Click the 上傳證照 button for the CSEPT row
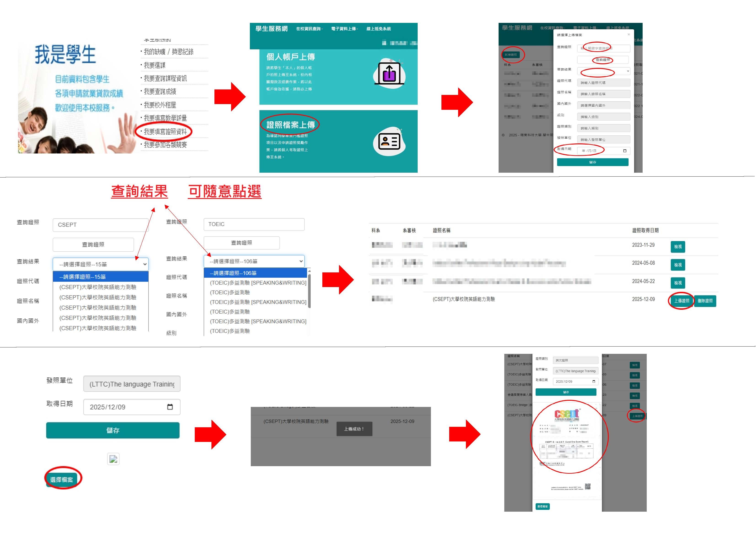 681,301
